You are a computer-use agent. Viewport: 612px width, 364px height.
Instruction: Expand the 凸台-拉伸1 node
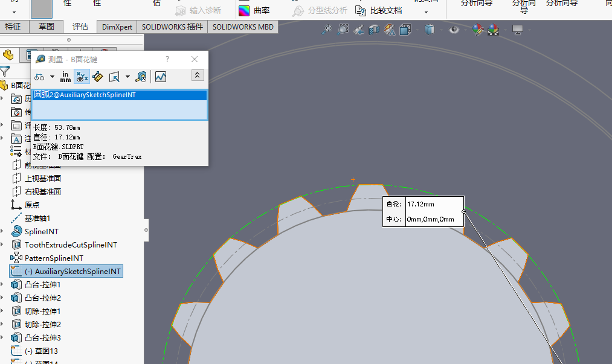2,284
